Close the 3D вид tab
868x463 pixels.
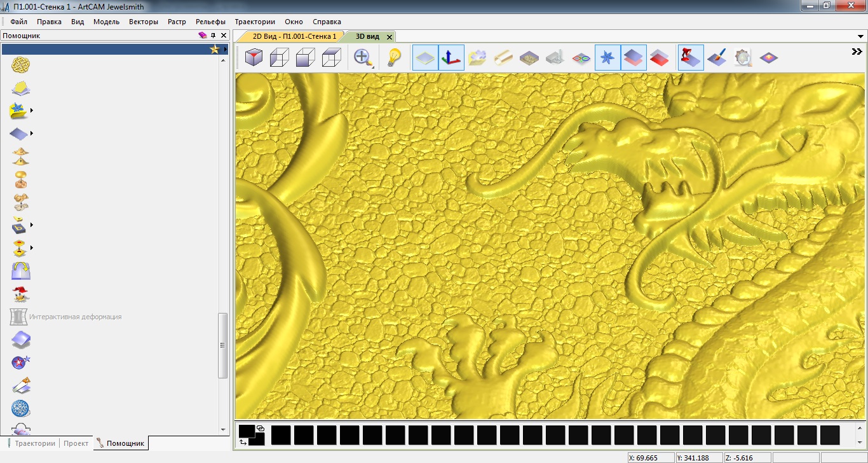pyautogui.click(x=390, y=37)
